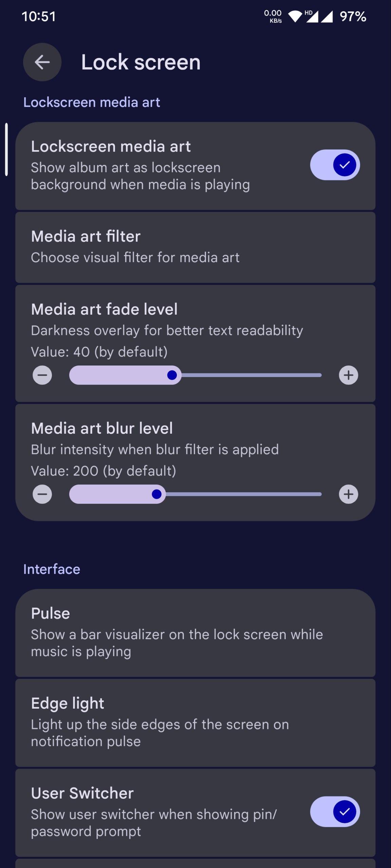Tap the clock in status bar
The width and height of the screenshot is (391, 868).
pos(39,16)
